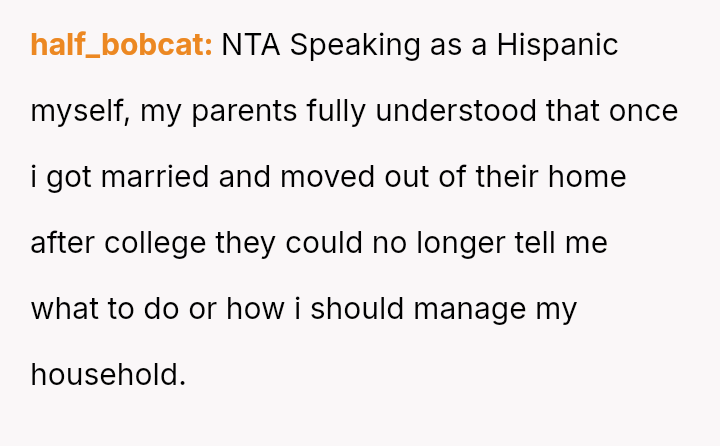Click the half_bobcat username
The image size is (720, 446).
pyautogui.click(x=121, y=45)
